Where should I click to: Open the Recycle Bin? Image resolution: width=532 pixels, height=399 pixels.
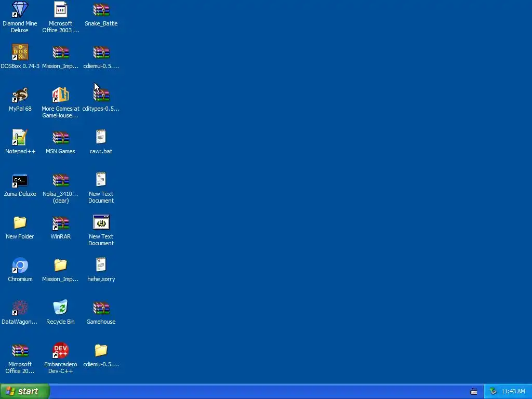tap(60, 308)
